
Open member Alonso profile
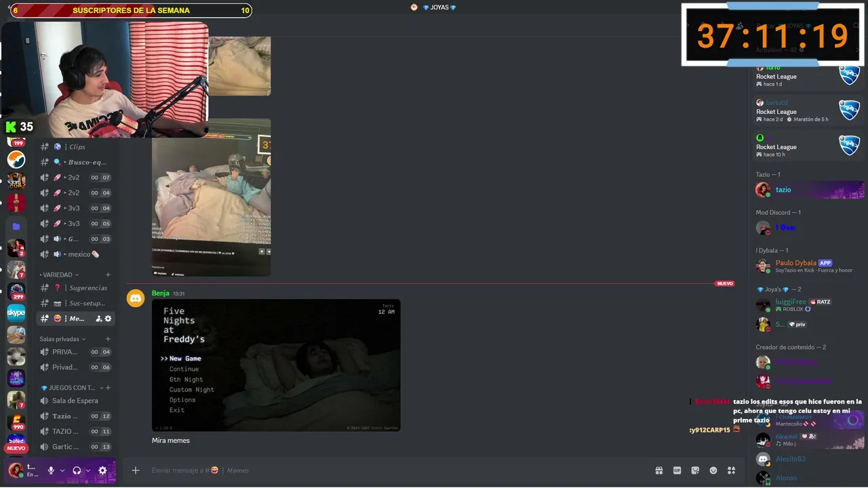(809, 478)
